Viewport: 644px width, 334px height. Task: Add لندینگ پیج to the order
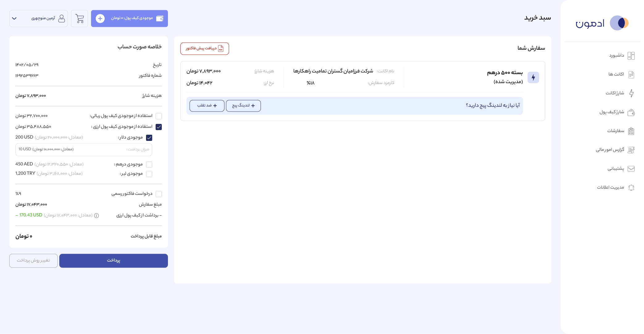(x=243, y=106)
